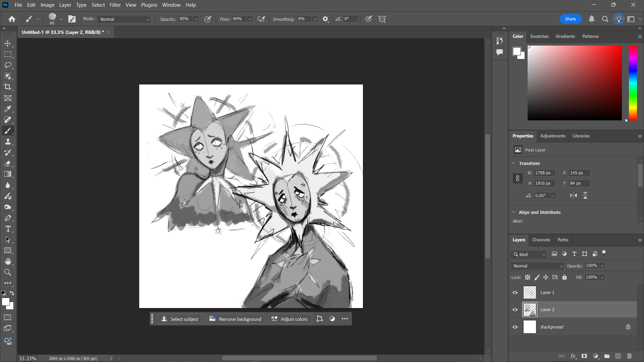Viewport: 644px width, 362px height.
Task: Toggle Background layer visibility eye
Action: tap(515, 327)
